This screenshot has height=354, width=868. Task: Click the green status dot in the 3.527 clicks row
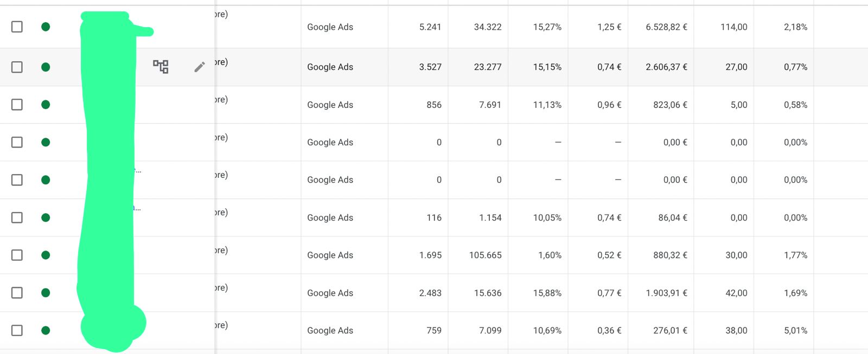click(x=46, y=67)
